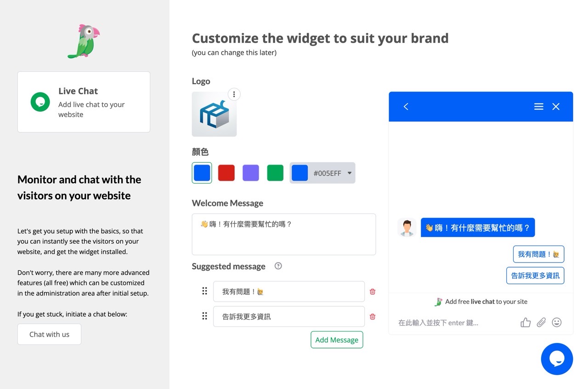Delete the 我有問題 suggested message
Image resolution: width=588 pixels, height=389 pixels.
(373, 292)
